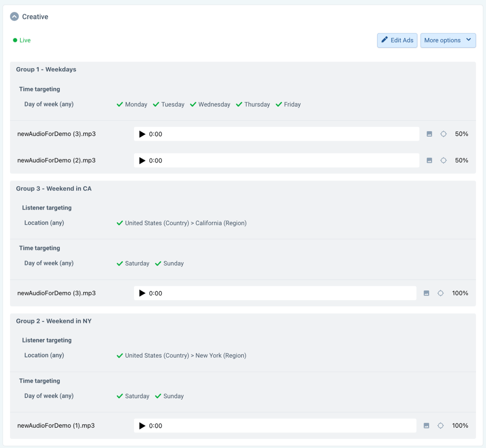Play newAudioForDemo (3).mp3 in Group 1
This screenshot has height=448, width=486.
[142, 134]
